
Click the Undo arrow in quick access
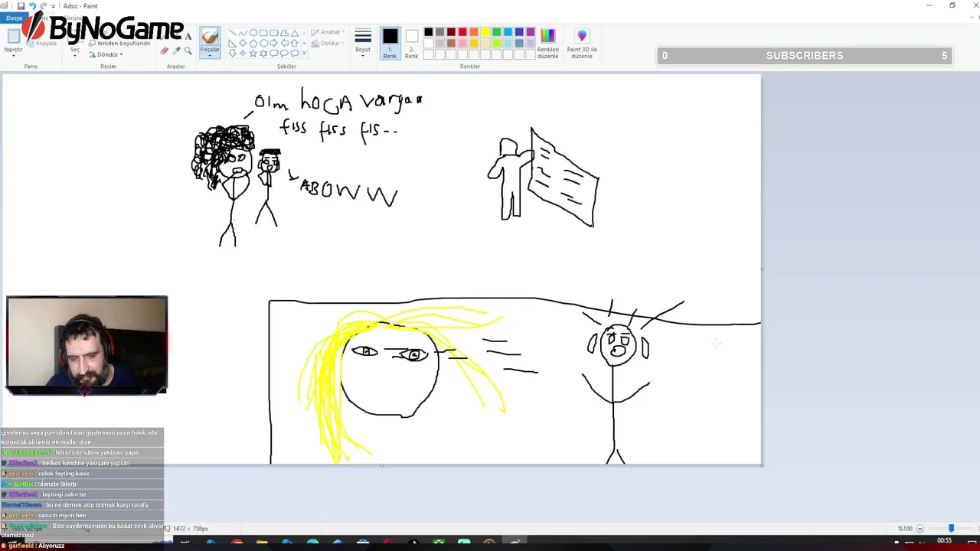[x=32, y=6]
